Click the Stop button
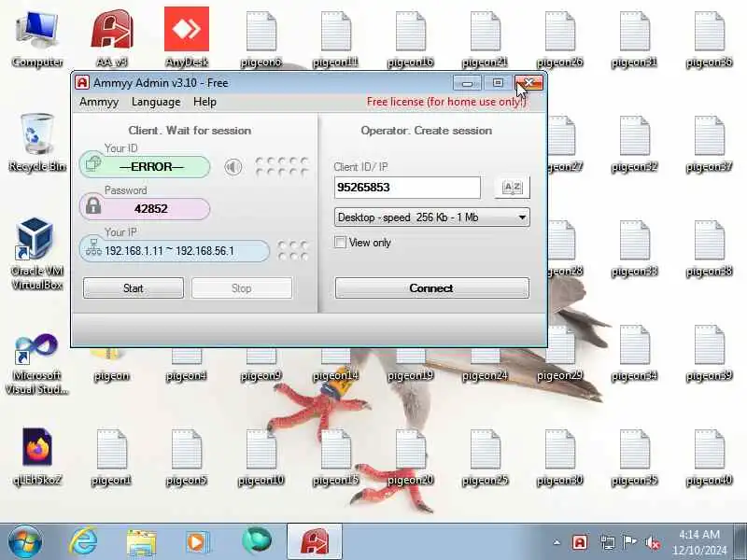Viewport: 747px width, 560px height. tap(242, 288)
